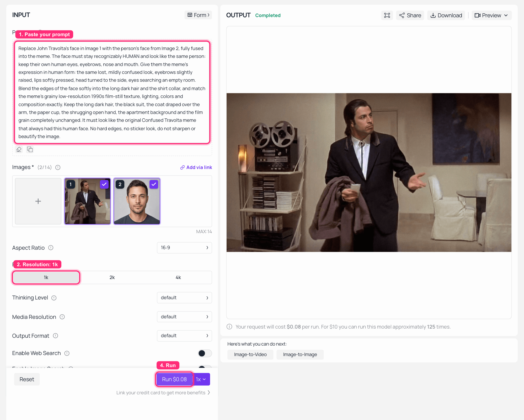Click the Thinking Level info icon

point(54,298)
